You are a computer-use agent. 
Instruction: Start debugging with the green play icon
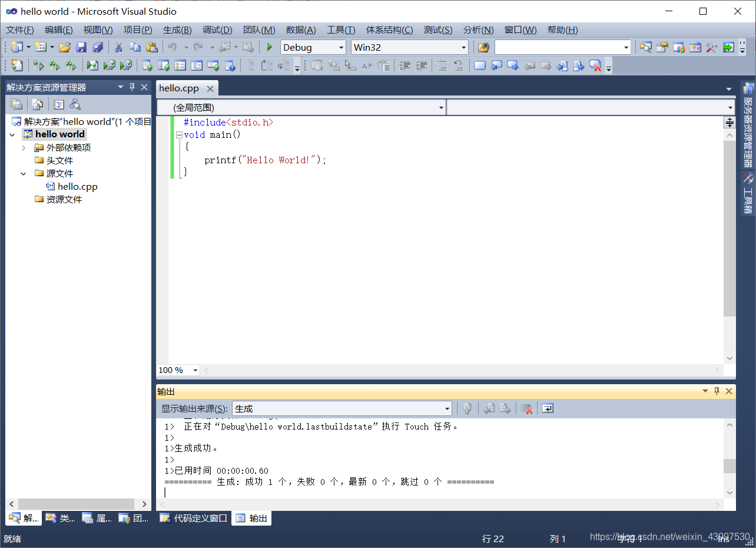coord(270,48)
